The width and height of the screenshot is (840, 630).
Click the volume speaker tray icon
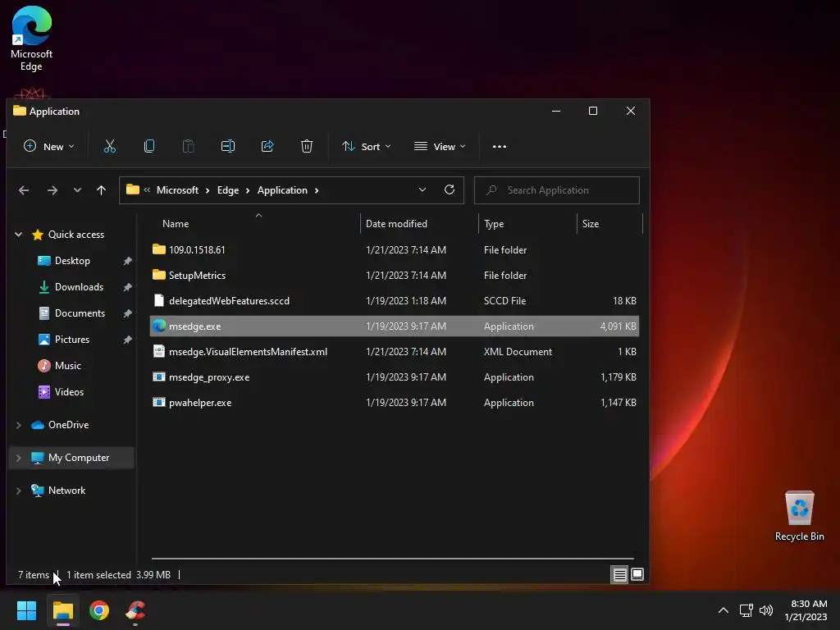[766, 610]
